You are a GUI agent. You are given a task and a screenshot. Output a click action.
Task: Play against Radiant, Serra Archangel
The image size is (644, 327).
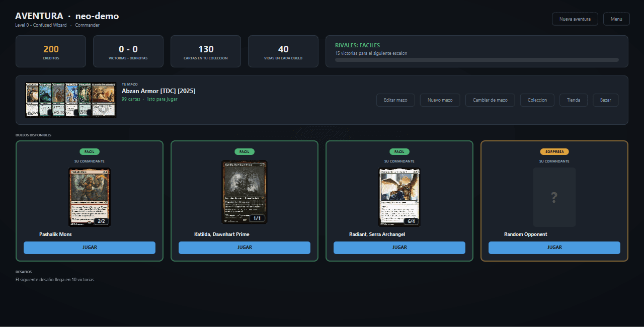pyautogui.click(x=399, y=248)
